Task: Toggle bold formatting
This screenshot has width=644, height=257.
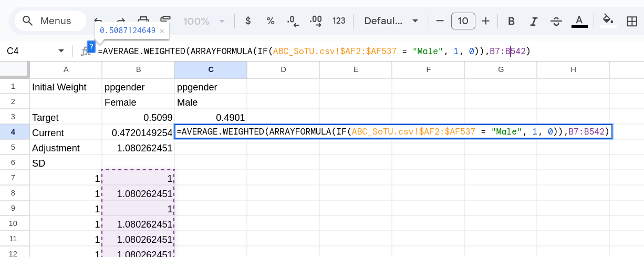Action: [511, 21]
